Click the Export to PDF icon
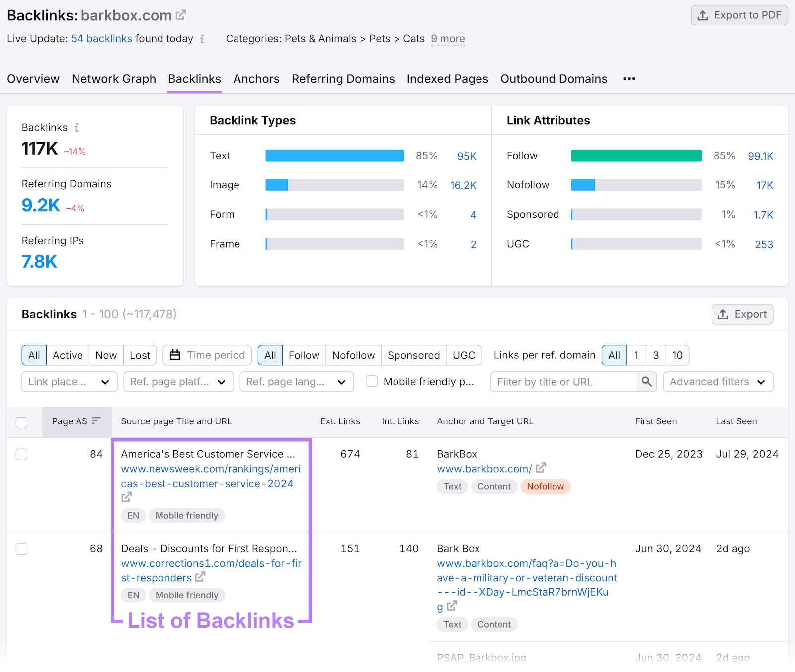This screenshot has width=795, height=672. (703, 15)
